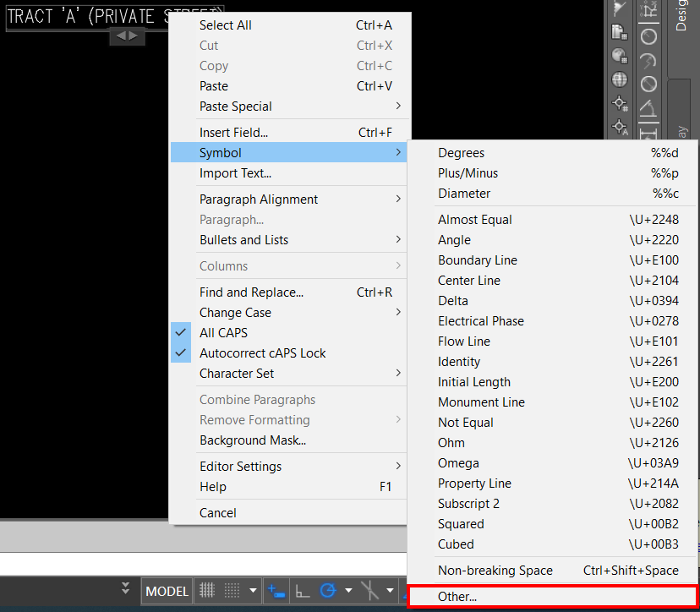700x612 pixels.
Task: Insert Electrical Phase symbol
Action: (553, 321)
